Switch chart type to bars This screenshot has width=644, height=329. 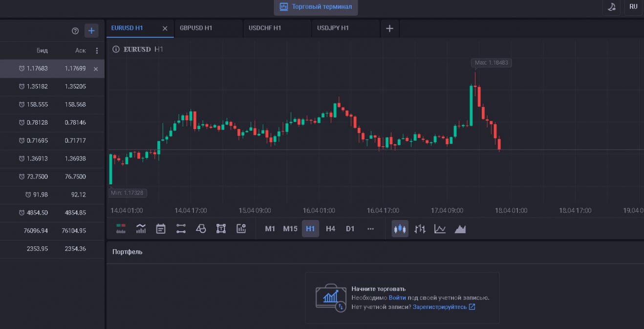click(x=420, y=228)
